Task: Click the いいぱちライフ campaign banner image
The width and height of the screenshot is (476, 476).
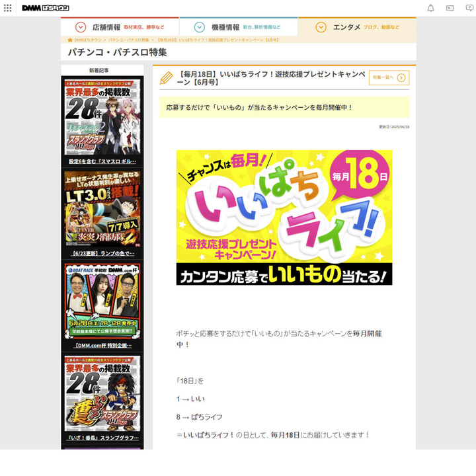Action: 284,218
